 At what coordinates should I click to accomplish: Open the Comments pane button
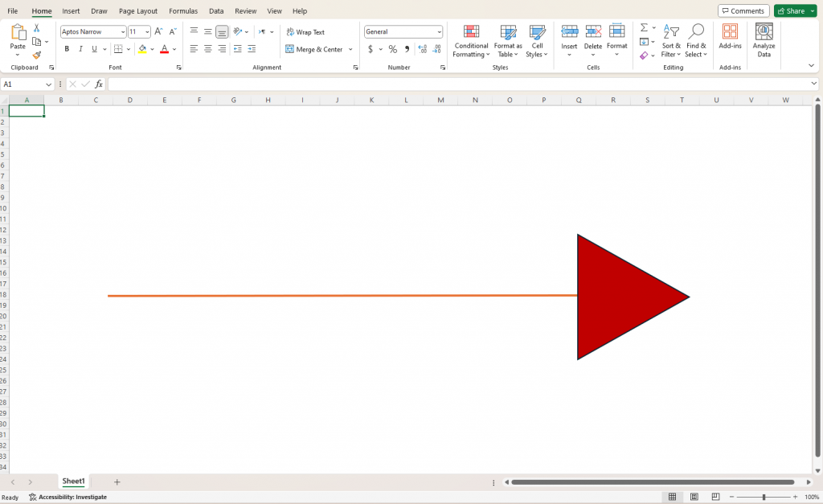click(743, 11)
